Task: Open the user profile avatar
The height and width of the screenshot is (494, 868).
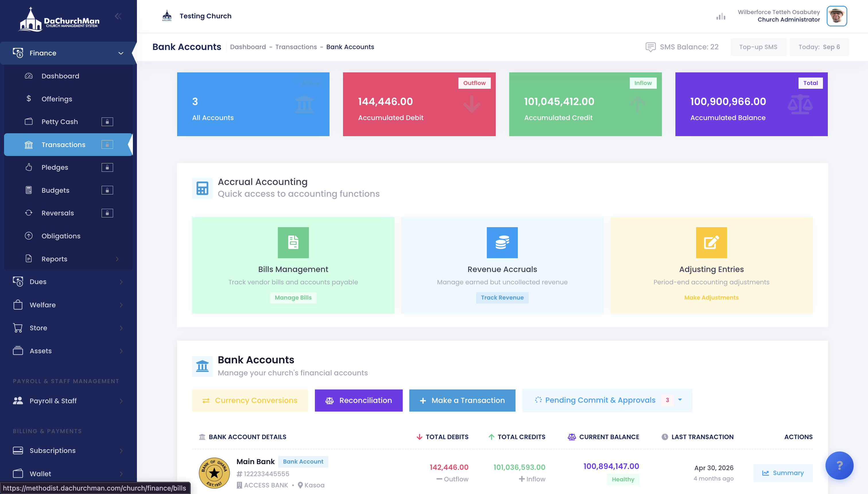Action: (x=836, y=16)
